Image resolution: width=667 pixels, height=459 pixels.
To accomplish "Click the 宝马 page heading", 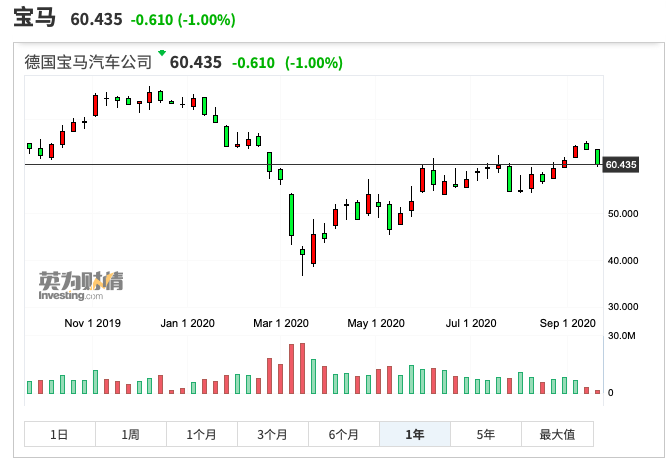I will [34, 18].
